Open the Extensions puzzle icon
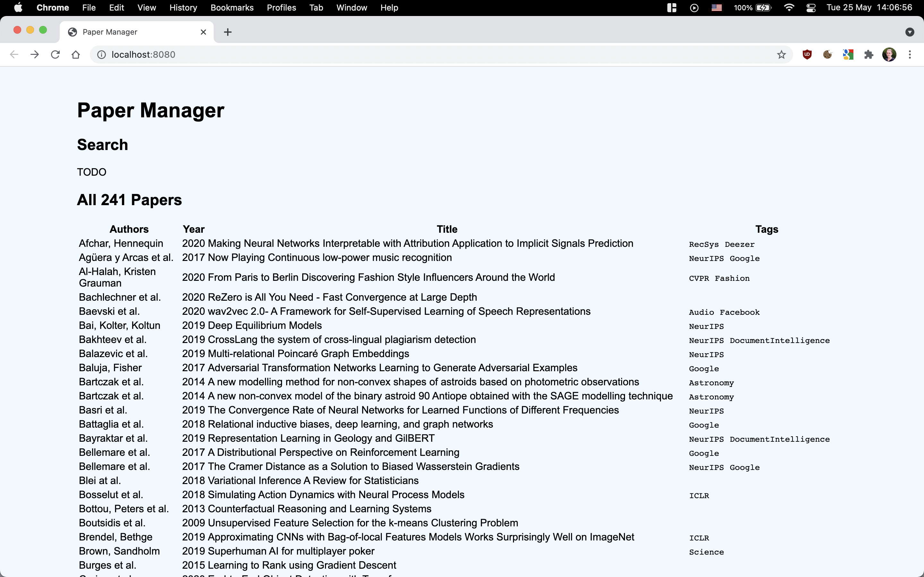The image size is (924, 577). click(x=868, y=54)
